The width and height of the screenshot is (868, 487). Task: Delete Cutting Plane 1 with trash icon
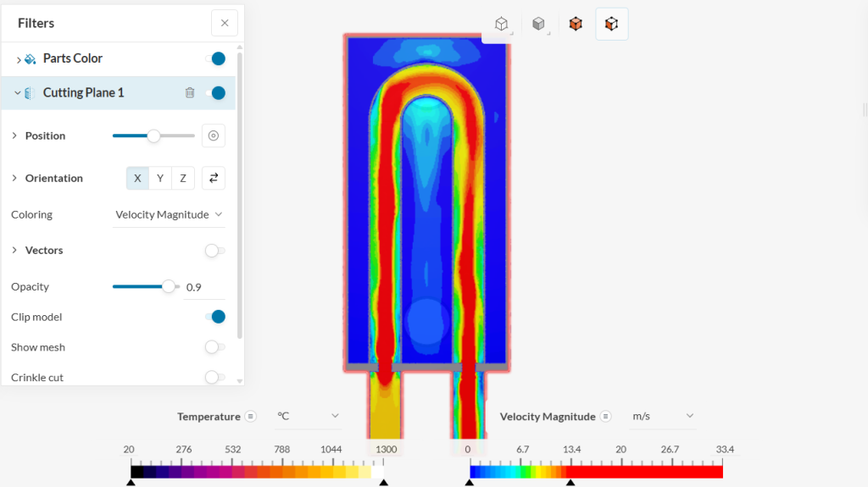[190, 93]
